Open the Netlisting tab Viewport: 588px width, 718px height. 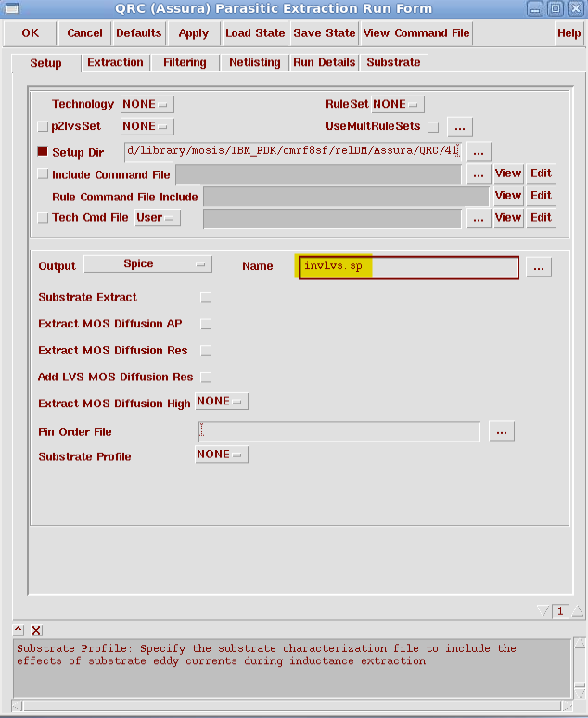coord(254,62)
